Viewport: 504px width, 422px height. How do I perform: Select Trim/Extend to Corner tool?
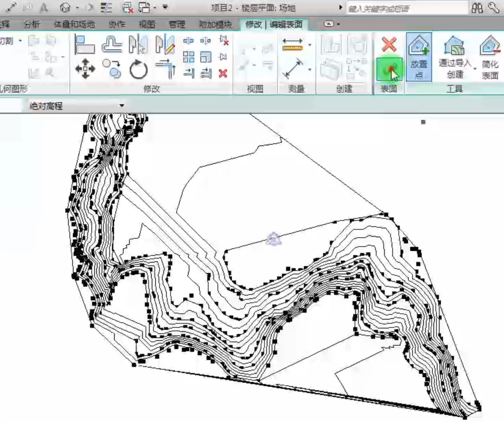pyautogui.click(x=165, y=69)
